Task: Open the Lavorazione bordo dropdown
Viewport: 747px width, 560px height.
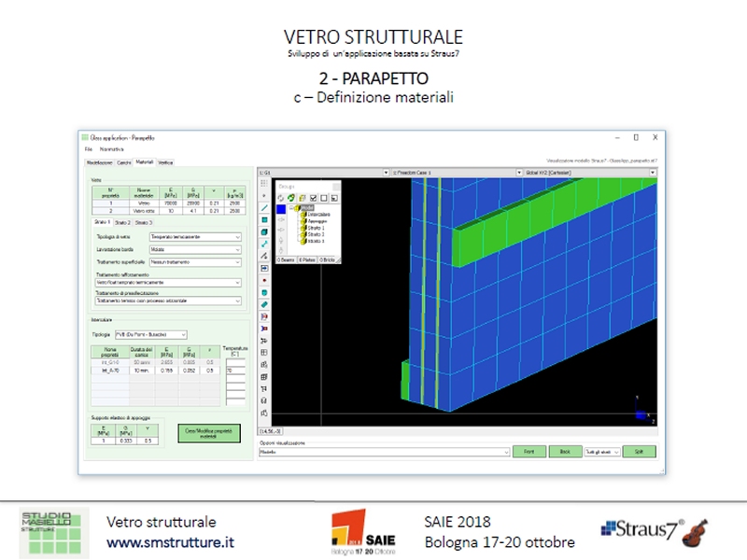Action: 195,249
